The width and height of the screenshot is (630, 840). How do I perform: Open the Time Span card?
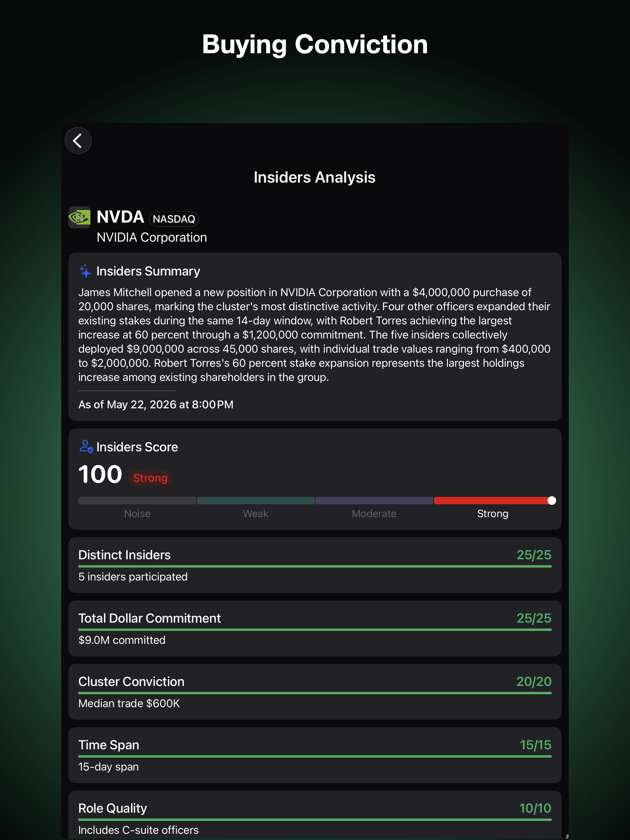click(315, 755)
